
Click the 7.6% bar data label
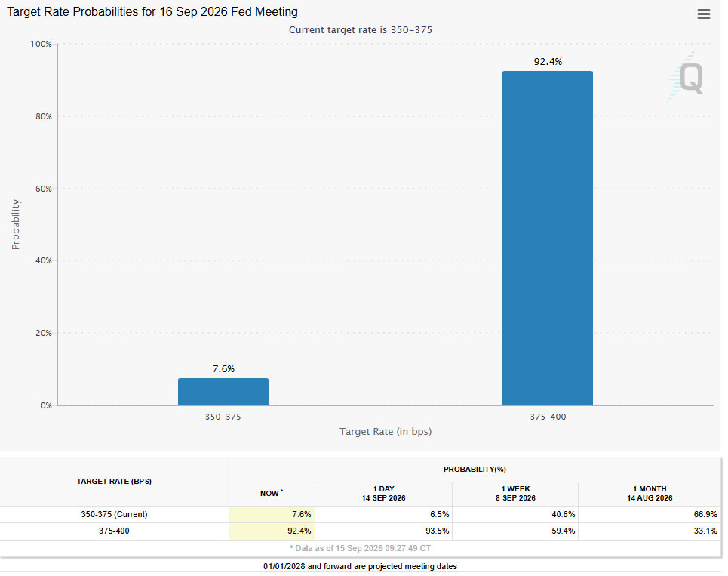[223, 369]
